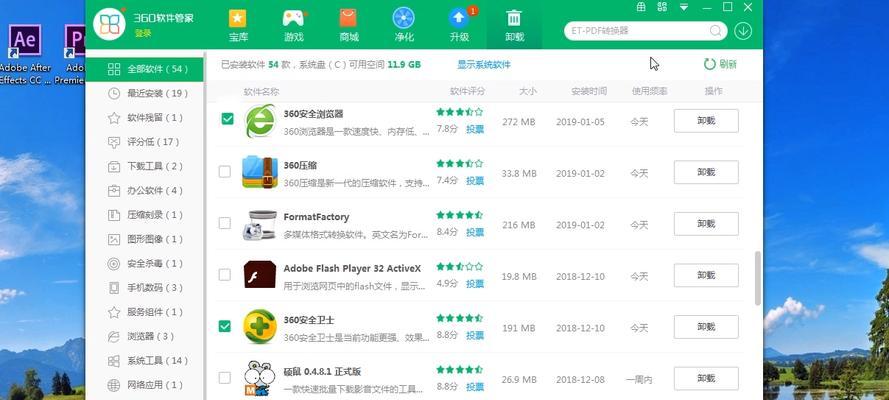Open the 游戏 games tab
The width and height of the screenshot is (889, 400).
[293, 25]
